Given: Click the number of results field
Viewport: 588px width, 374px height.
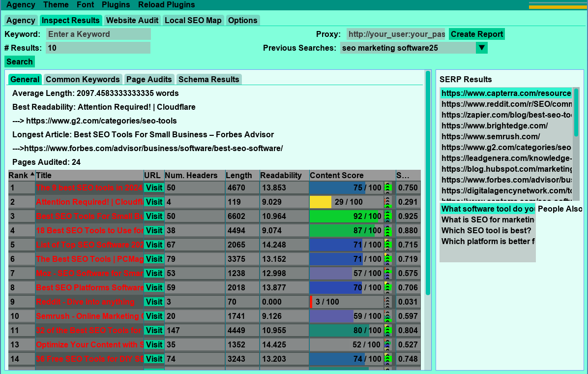Looking at the screenshot, I should point(98,48).
